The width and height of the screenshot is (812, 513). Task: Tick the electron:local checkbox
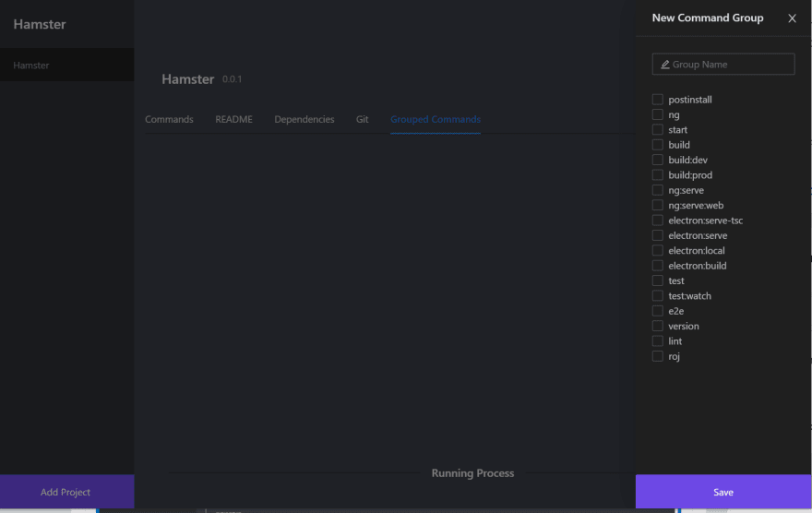pyautogui.click(x=657, y=250)
